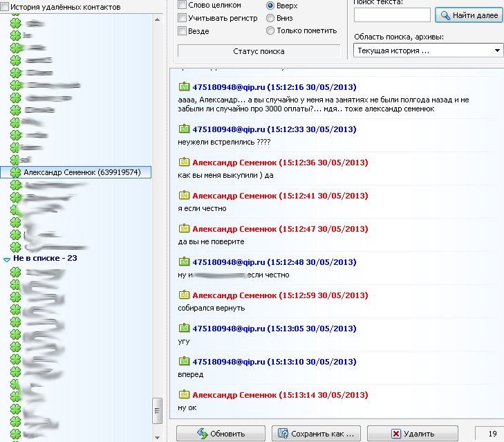
Task: Click Статус поиска bar
Action: point(259,51)
